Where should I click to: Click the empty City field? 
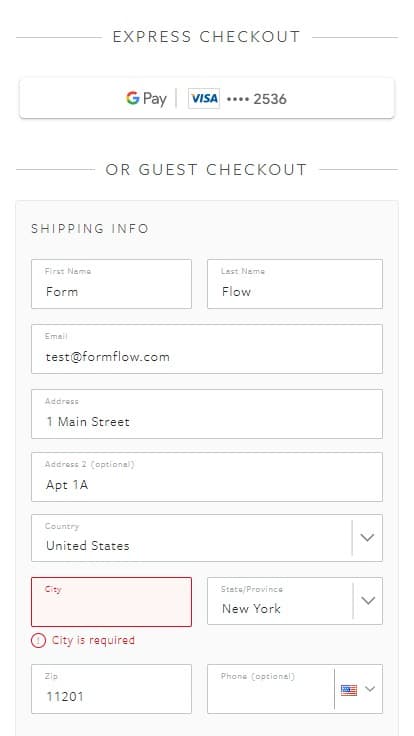coord(111,602)
